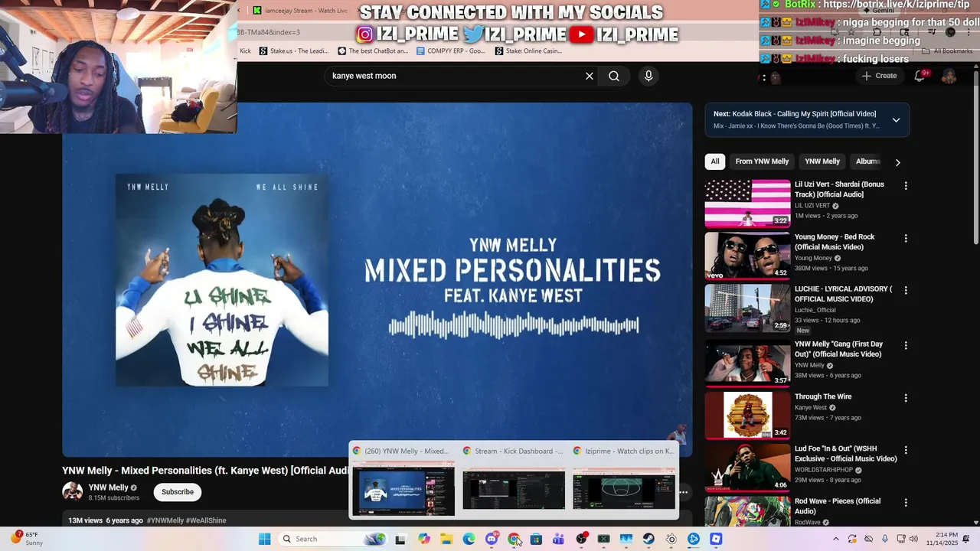Open Roblox from the taskbar
Screen dimensions: 980x551
pyautogui.click(x=716, y=539)
